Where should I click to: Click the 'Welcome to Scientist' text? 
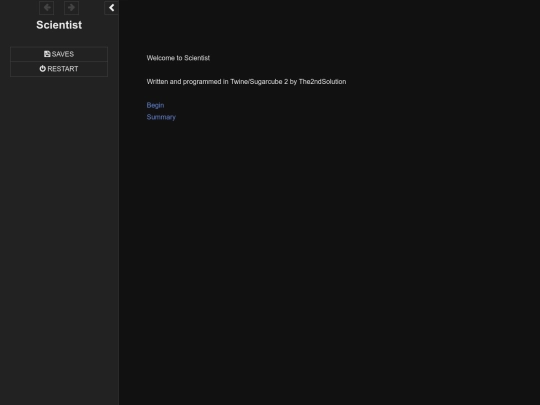(x=178, y=58)
